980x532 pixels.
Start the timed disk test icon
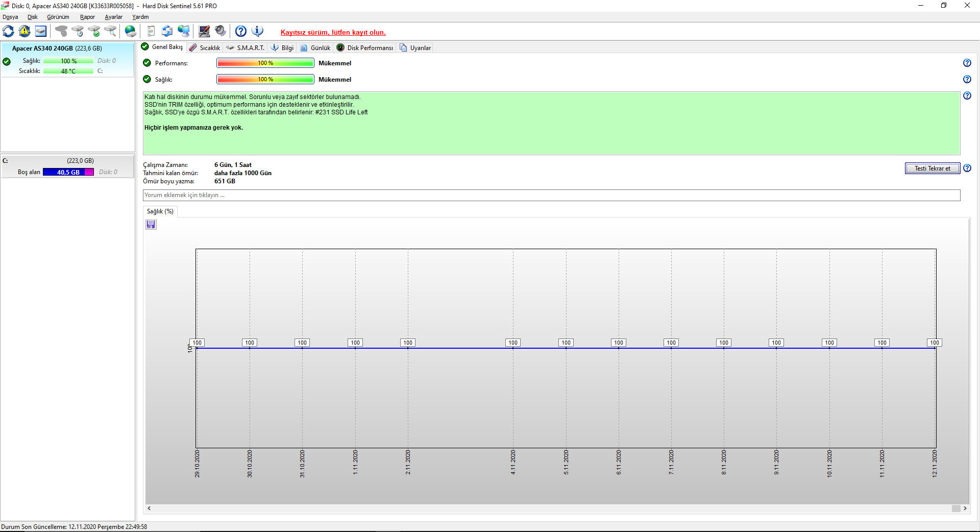click(78, 31)
